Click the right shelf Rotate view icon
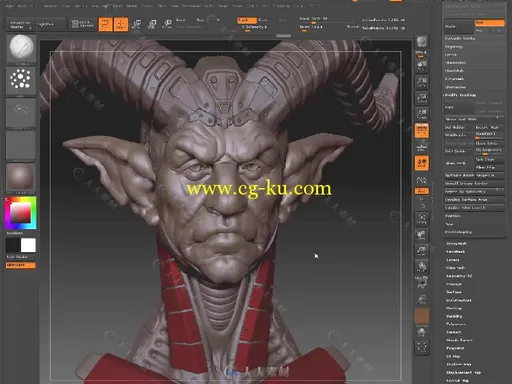 pos(422,267)
